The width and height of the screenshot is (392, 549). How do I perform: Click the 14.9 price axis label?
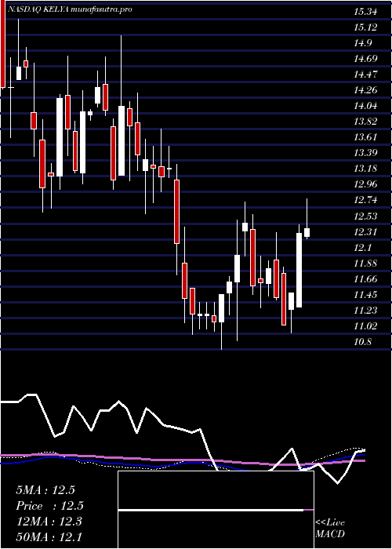(x=362, y=43)
